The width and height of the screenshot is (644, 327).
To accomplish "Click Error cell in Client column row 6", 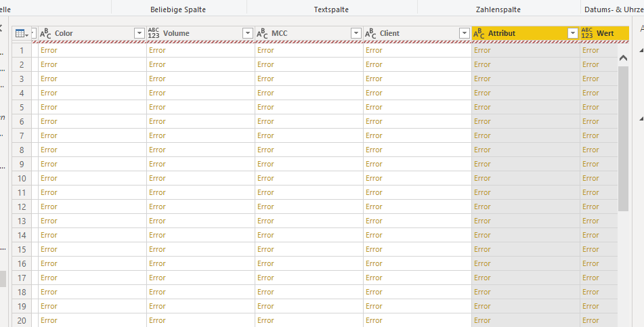I will [x=418, y=121].
